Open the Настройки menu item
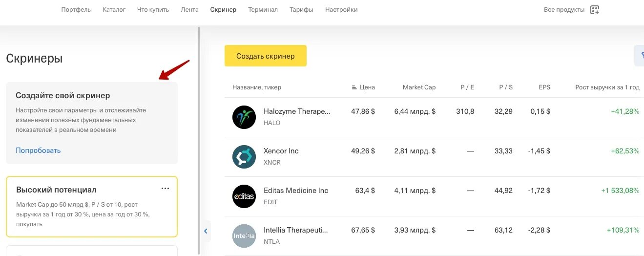 point(341,10)
